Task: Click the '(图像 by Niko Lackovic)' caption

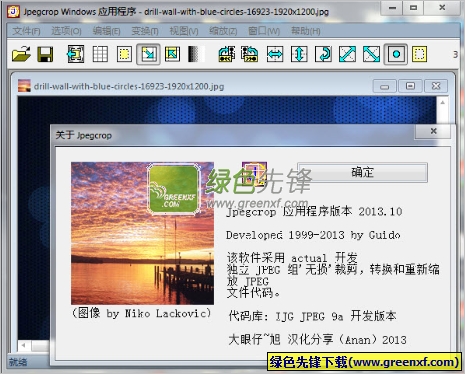Action: (x=142, y=313)
